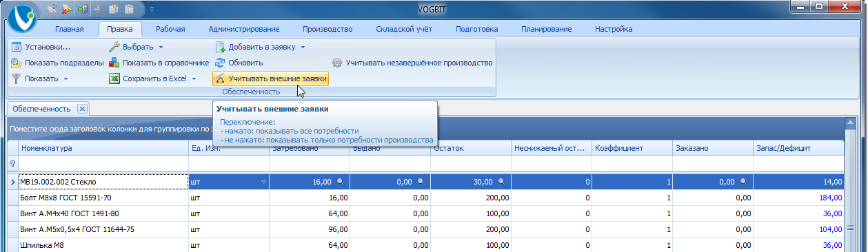Click the Показать подразделы icon
This screenshot has height=252, width=868.
click(17, 63)
